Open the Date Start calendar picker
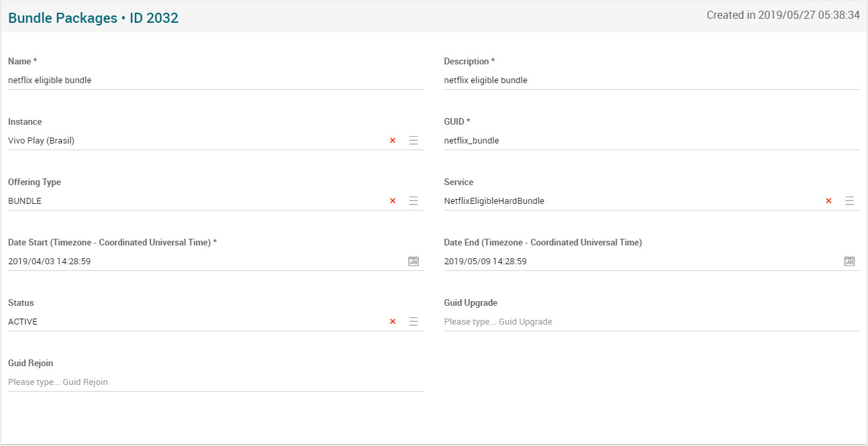 point(414,262)
